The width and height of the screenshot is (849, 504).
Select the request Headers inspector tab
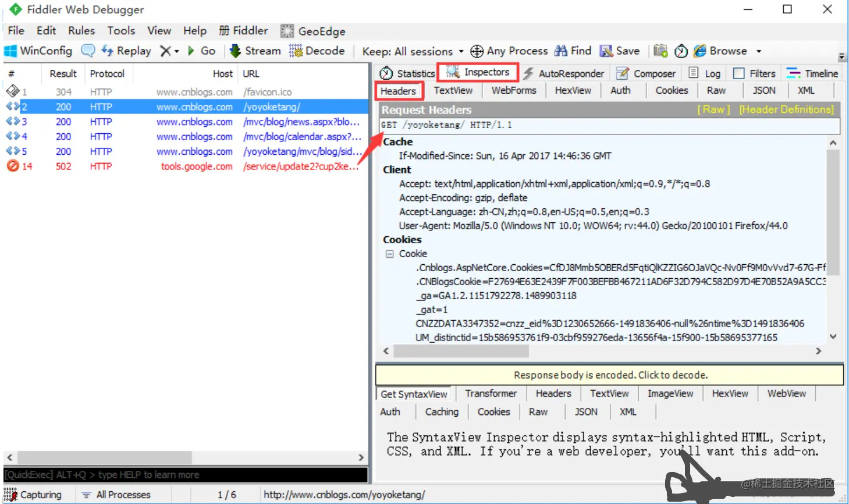tap(399, 91)
